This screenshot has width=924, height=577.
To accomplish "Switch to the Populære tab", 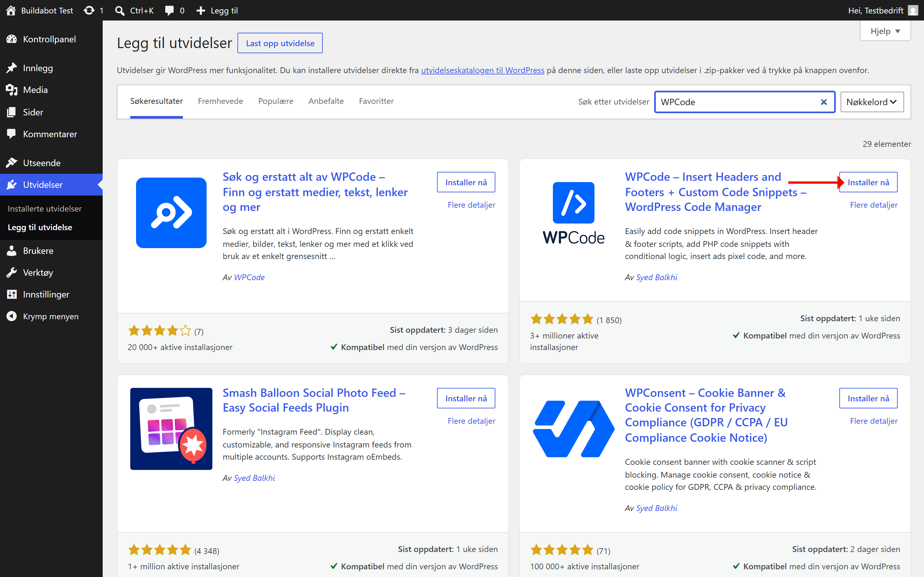I will (x=275, y=101).
